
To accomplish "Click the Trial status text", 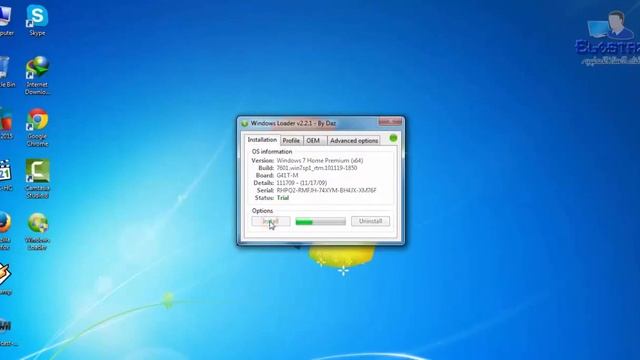I will click(283, 198).
